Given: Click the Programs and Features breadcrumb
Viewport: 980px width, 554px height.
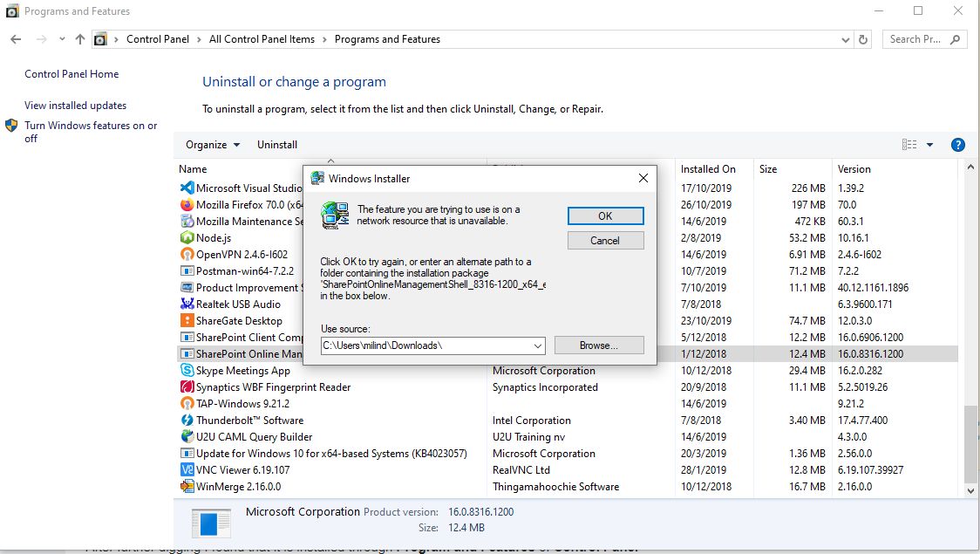Looking at the screenshot, I should point(387,38).
